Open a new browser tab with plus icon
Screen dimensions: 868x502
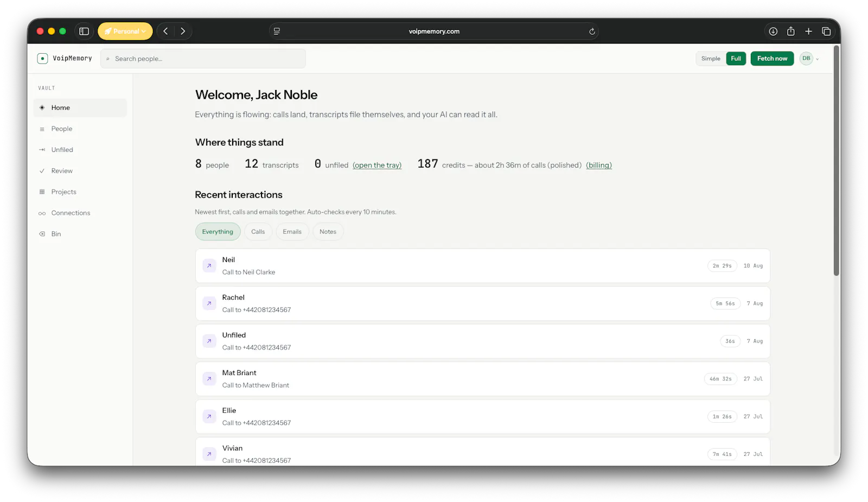(808, 31)
